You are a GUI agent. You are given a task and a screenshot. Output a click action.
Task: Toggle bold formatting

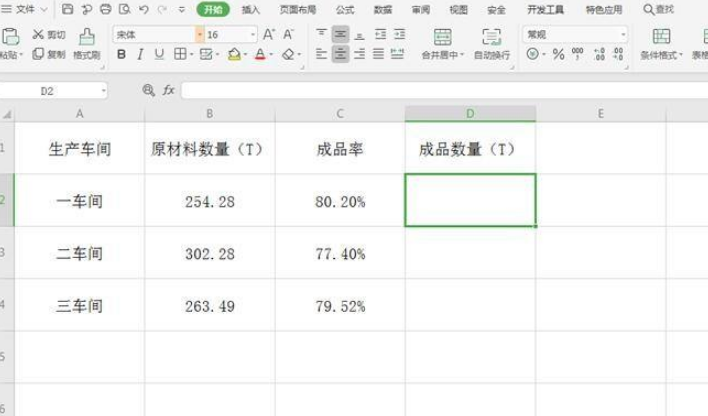tap(121, 54)
